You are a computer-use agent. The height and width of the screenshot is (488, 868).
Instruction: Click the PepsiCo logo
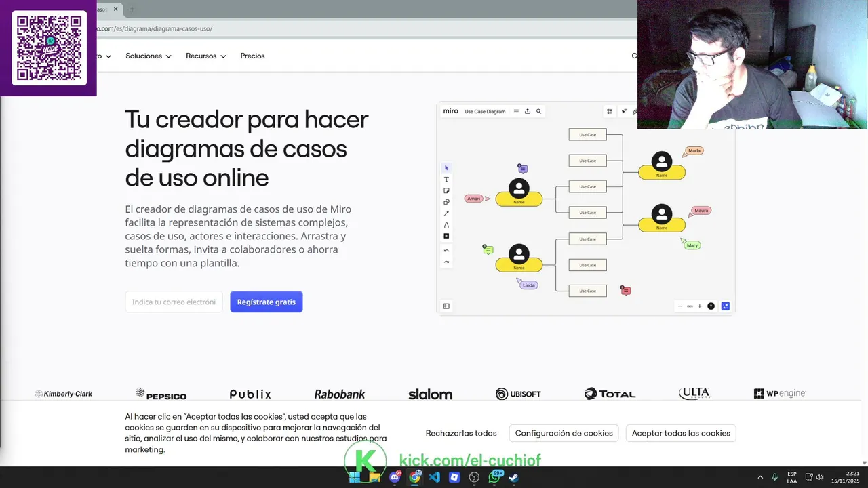coord(161,394)
